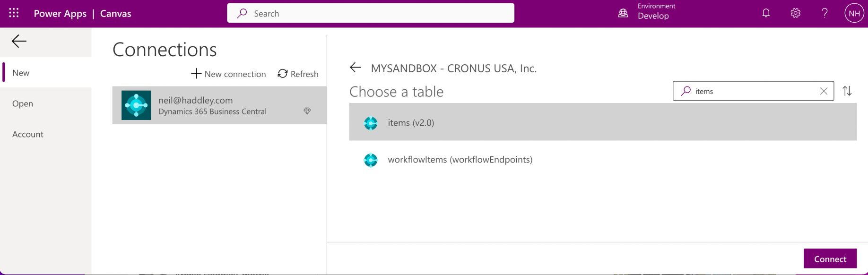Open the settings gear icon

(795, 13)
